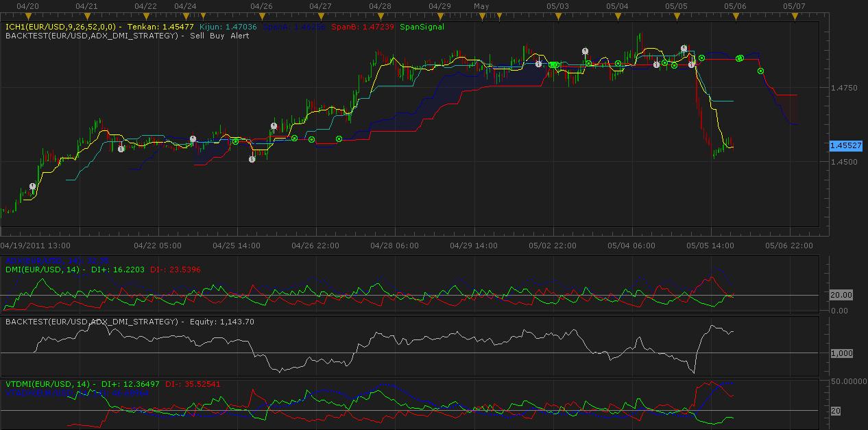Click the orange day marker under 04/22
The width and height of the screenshot is (868, 430).
tap(145, 15)
